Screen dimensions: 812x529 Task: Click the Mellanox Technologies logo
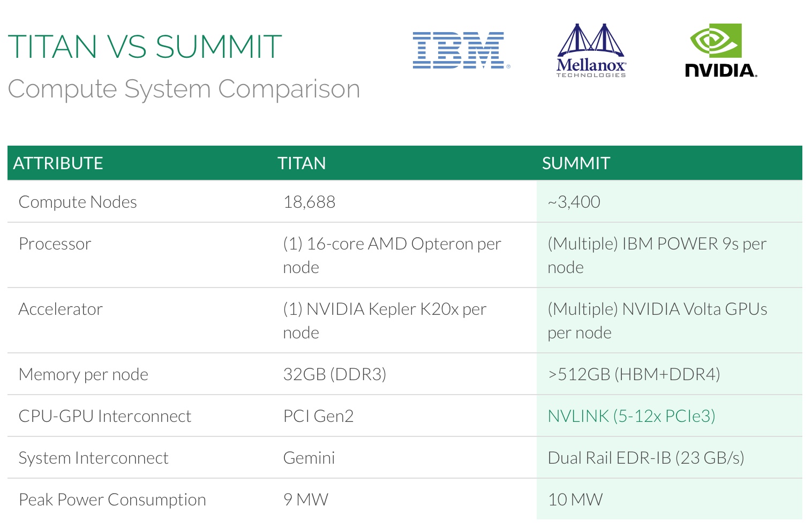(591, 51)
